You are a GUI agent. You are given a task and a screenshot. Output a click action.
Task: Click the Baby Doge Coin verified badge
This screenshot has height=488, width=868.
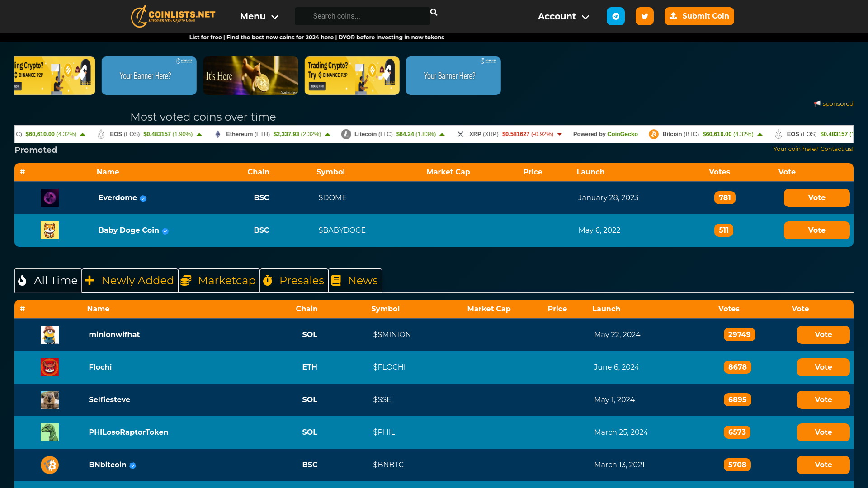[x=165, y=231]
